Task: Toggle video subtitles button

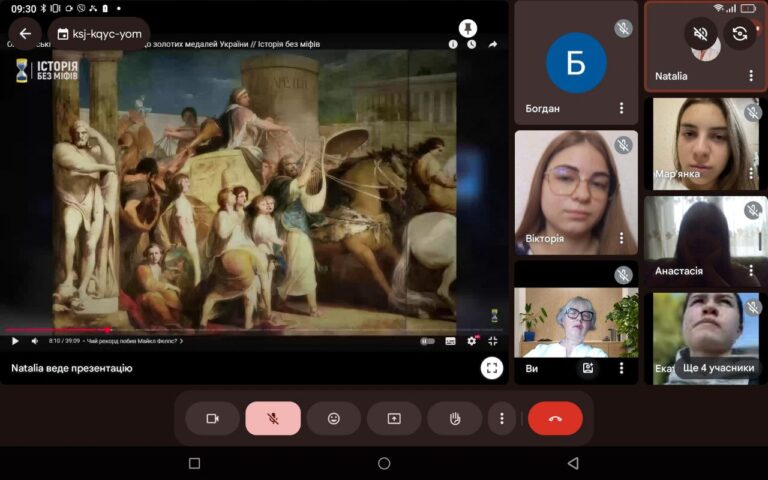Action: click(450, 341)
